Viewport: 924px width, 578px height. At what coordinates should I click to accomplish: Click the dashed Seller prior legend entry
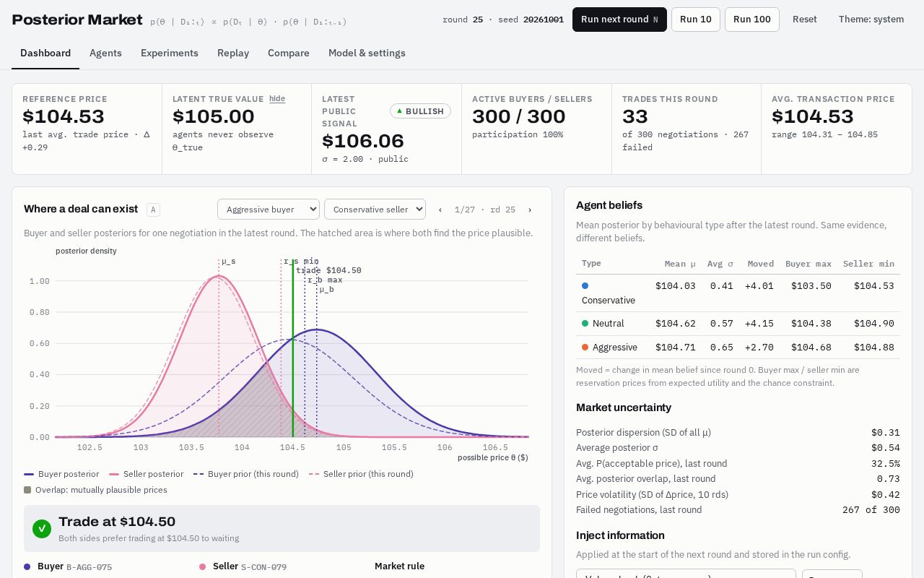tap(361, 474)
